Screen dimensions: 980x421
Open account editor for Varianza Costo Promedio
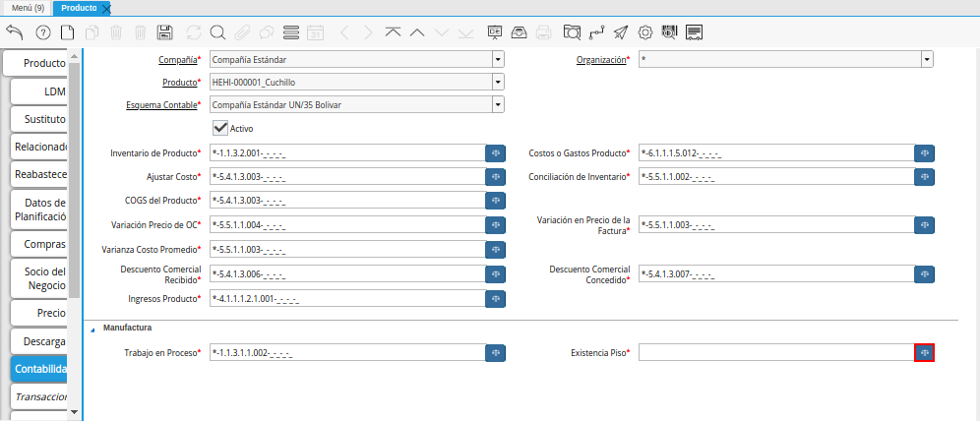coord(496,249)
